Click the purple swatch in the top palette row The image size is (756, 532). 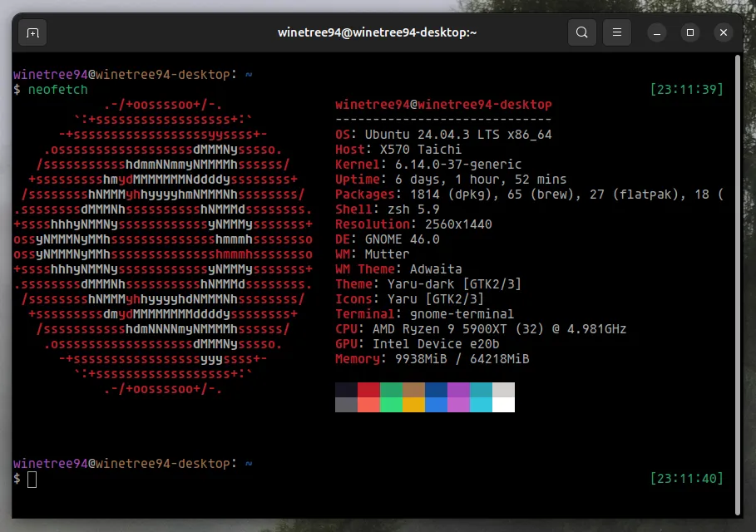(x=458, y=390)
